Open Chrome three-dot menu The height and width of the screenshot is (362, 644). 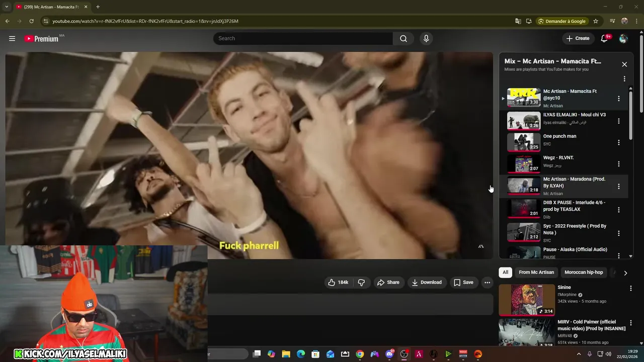click(x=636, y=21)
